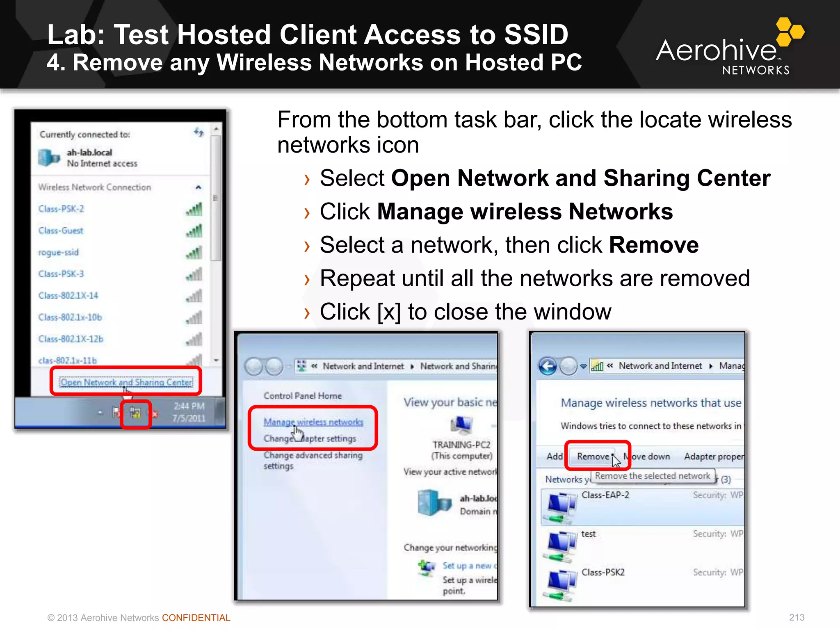Click the Control Panel breadcrumb icon in Sharing window
The image size is (840, 630).
pyautogui.click(x=302, y=366)
